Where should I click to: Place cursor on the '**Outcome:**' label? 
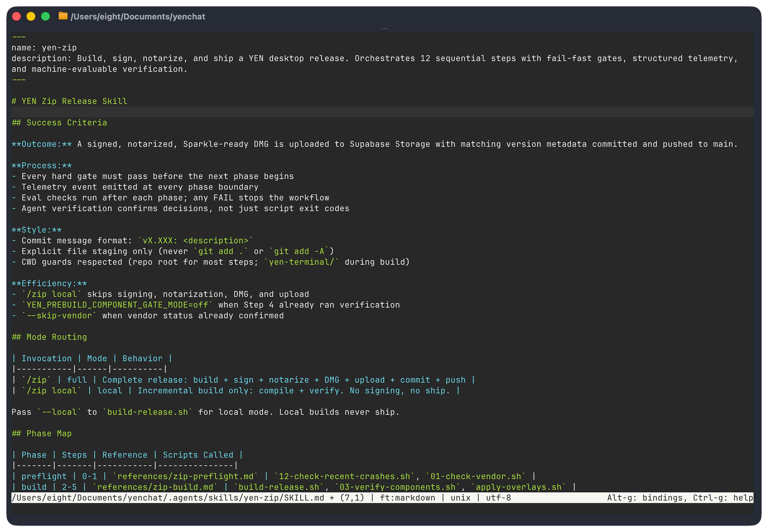click(42, 144)
